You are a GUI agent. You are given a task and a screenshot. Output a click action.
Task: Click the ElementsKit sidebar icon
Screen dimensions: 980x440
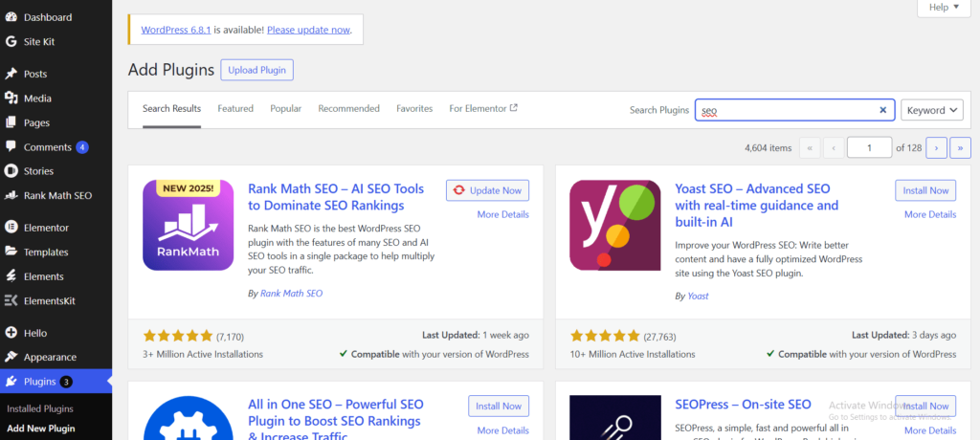click(11, 300)
